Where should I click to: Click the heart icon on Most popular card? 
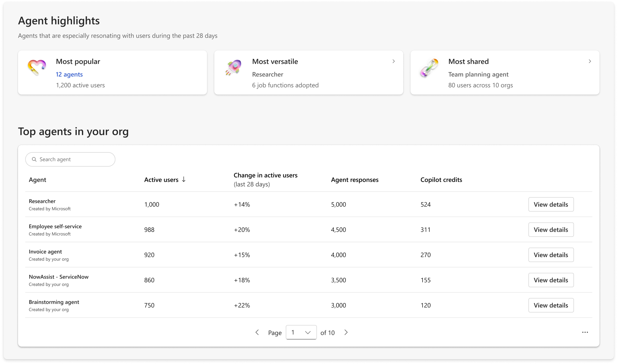tap(37, 67)
